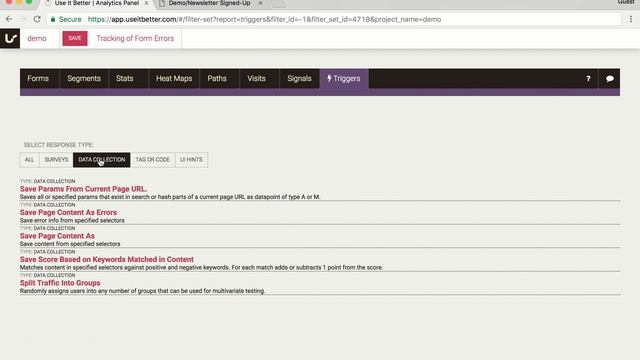This screenshot has width=640, height=360.
Task: Switch to Demo/Newsletter Signed-Up browser tab
Action: [x=209, y=3]
